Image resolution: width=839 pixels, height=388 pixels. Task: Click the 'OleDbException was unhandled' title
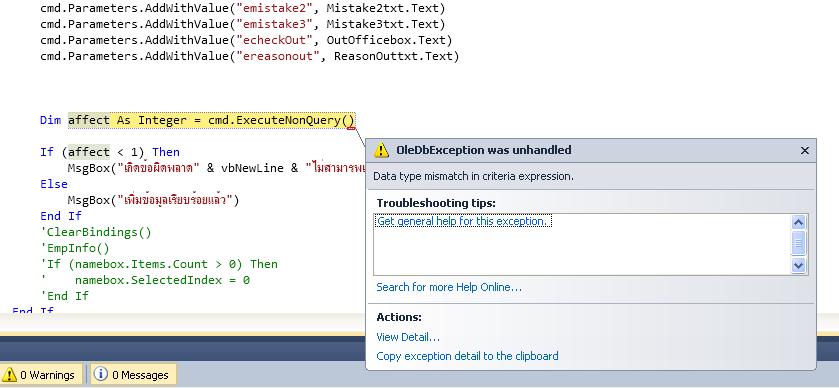click(x=484, y=150)
